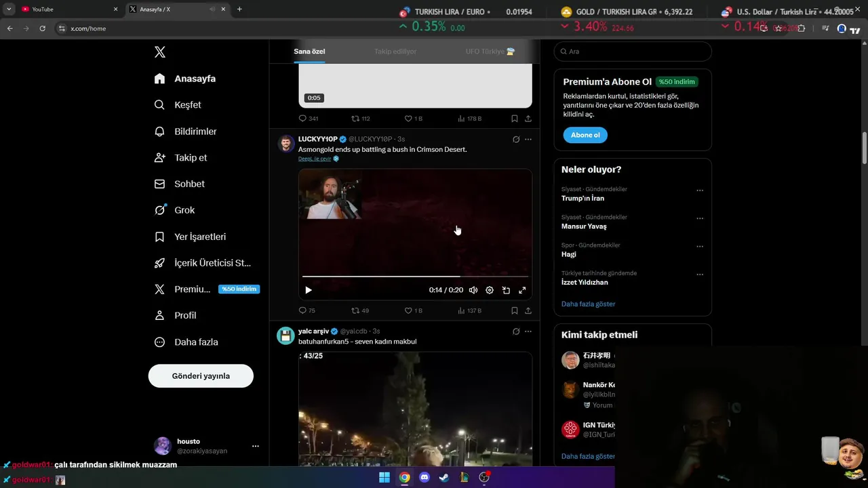Repost icon showing 112

pos(360,119)
